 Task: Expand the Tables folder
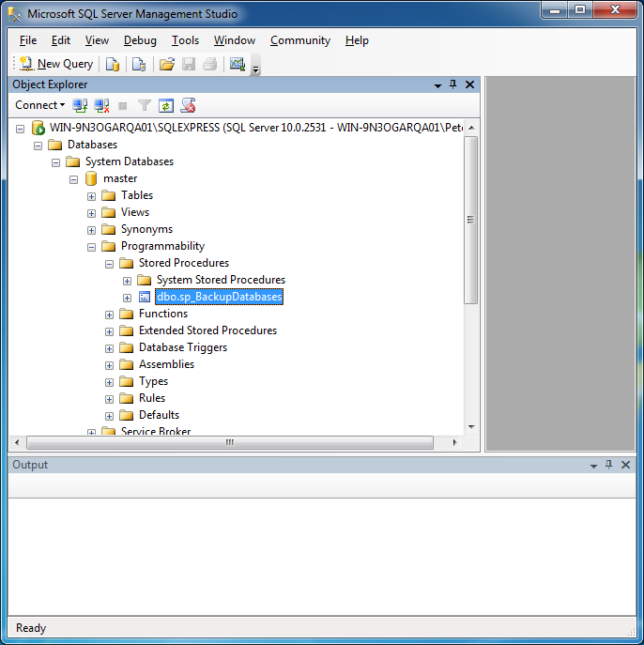tap(91, 196)
